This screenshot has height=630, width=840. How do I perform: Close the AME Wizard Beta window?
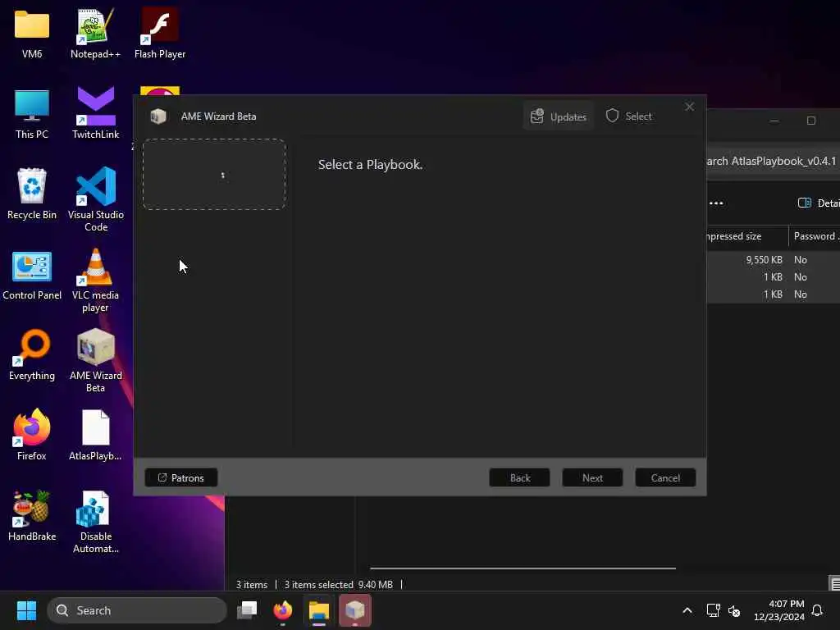click(x=689, y=107)
